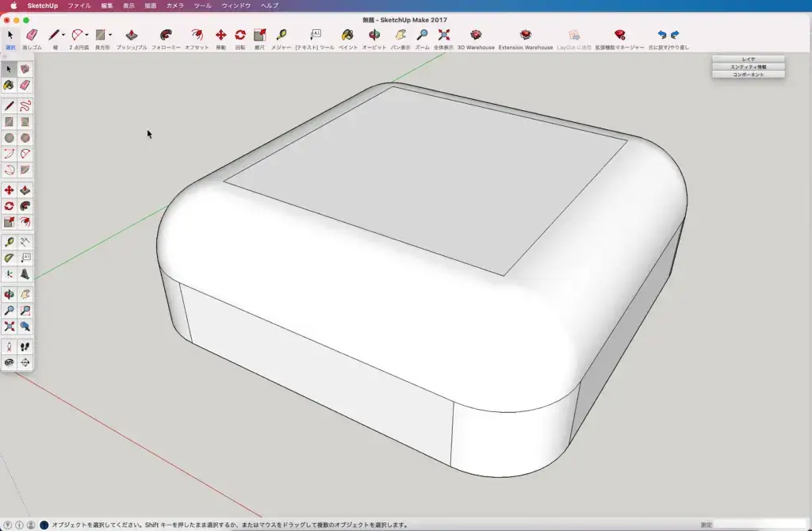Open the Apple menu
Viewport: 812px width, 531px height.
tap(13, 6)
